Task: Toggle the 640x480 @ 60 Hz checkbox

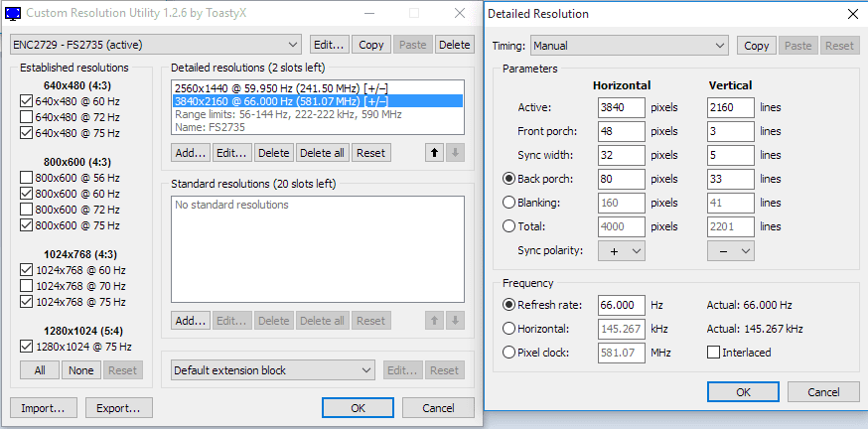Action: 26,101
